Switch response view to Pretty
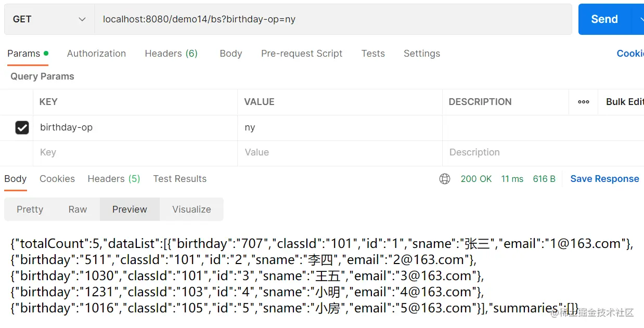The height and width of the screenshot is (328, 644). [30, 209]
